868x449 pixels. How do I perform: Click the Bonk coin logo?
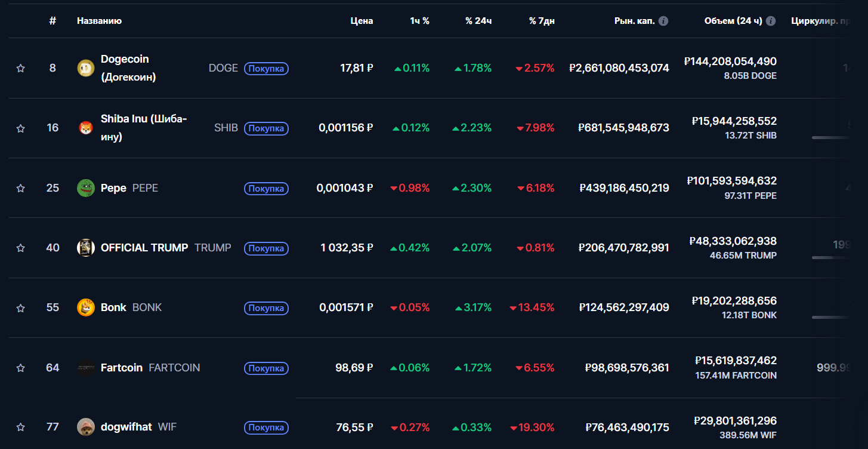[x=86, y=307]
